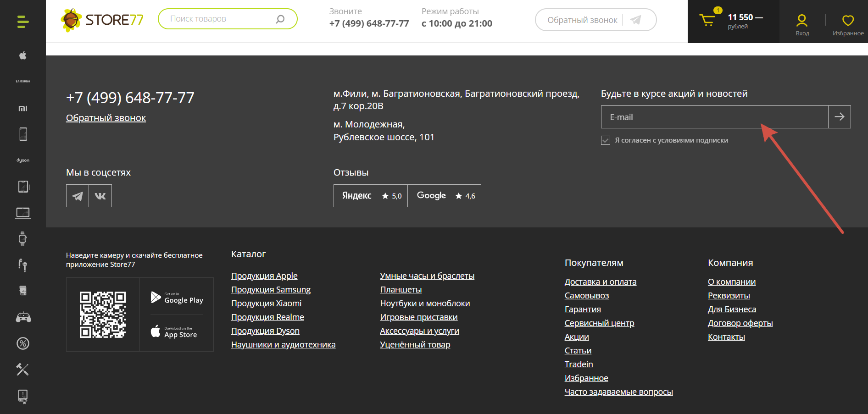Open Xiaomi Mi category icon
Screen dimensions: 868x414
coord(23,108)
